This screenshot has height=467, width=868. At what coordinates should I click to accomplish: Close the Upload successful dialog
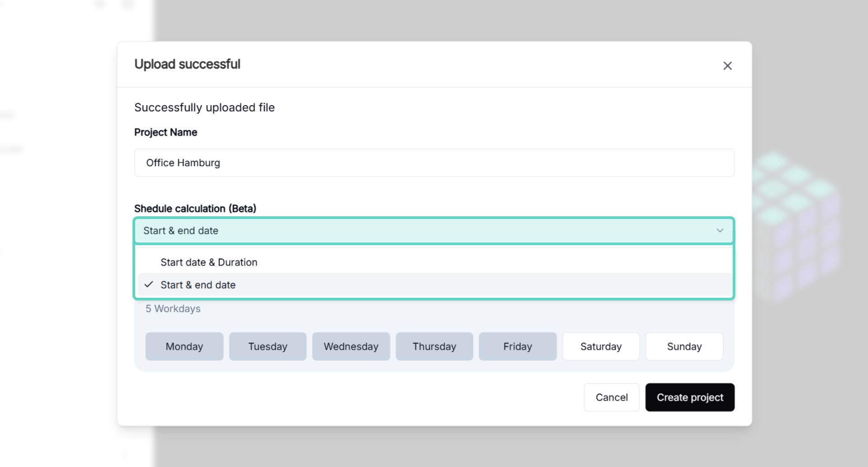click(727, 66)
